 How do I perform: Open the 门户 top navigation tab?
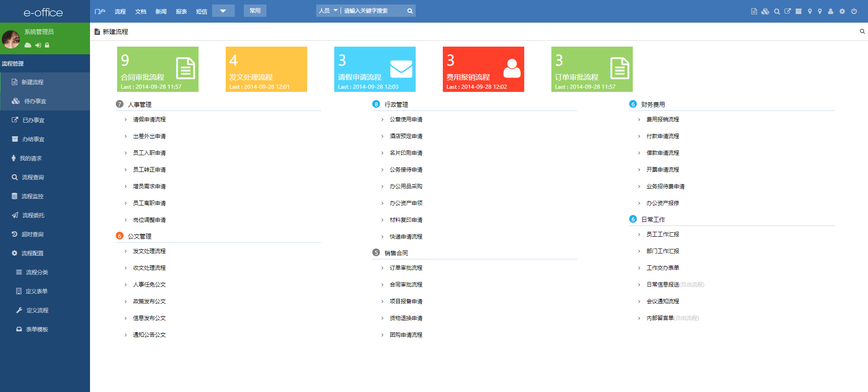100,11
